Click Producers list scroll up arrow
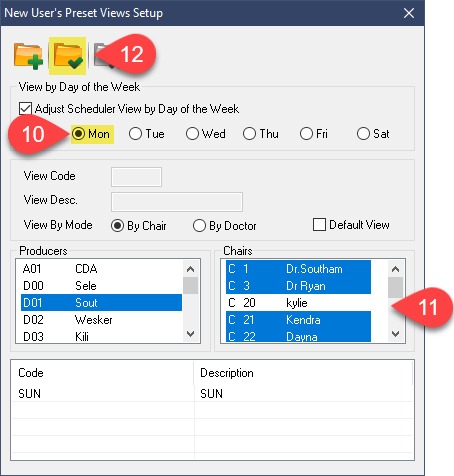The width and height of the screenshot is (454, 476). 191,269
